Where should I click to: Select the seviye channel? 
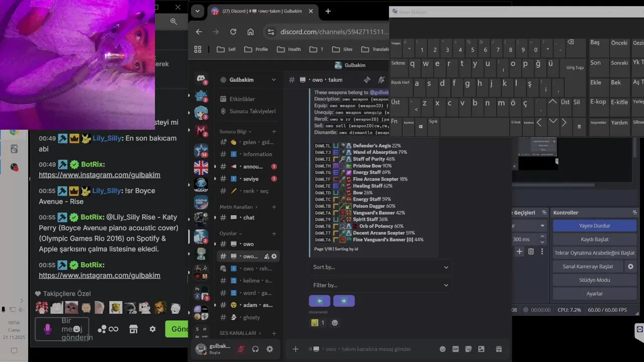tap(248, 178)
